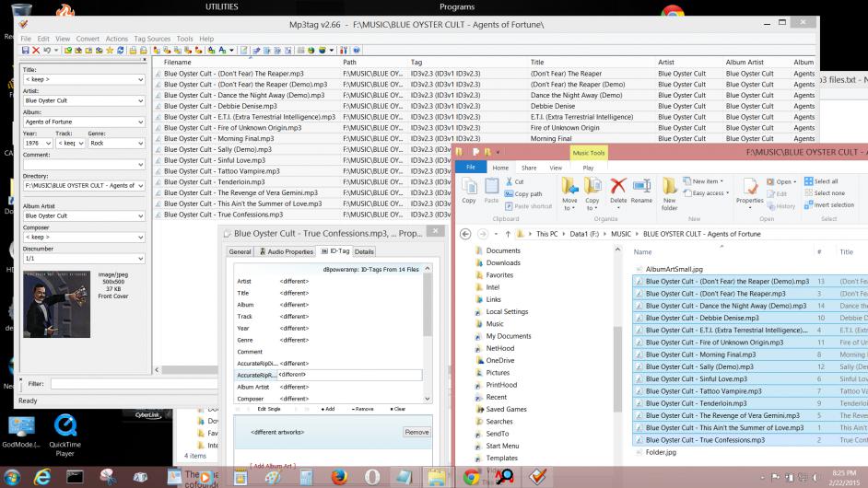Launch Internet Explorer from the taskbar
The width and height of the screenshot is (868, 488).
41,477
